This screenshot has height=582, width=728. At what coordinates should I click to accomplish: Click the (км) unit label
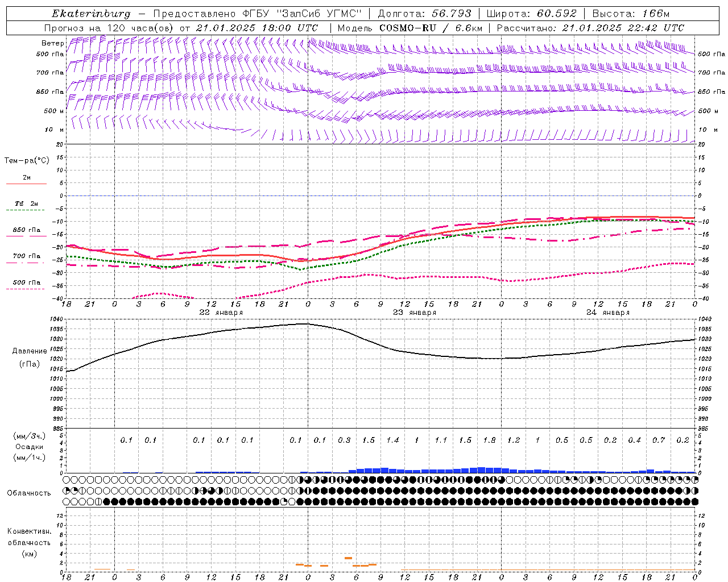(29, 554)
